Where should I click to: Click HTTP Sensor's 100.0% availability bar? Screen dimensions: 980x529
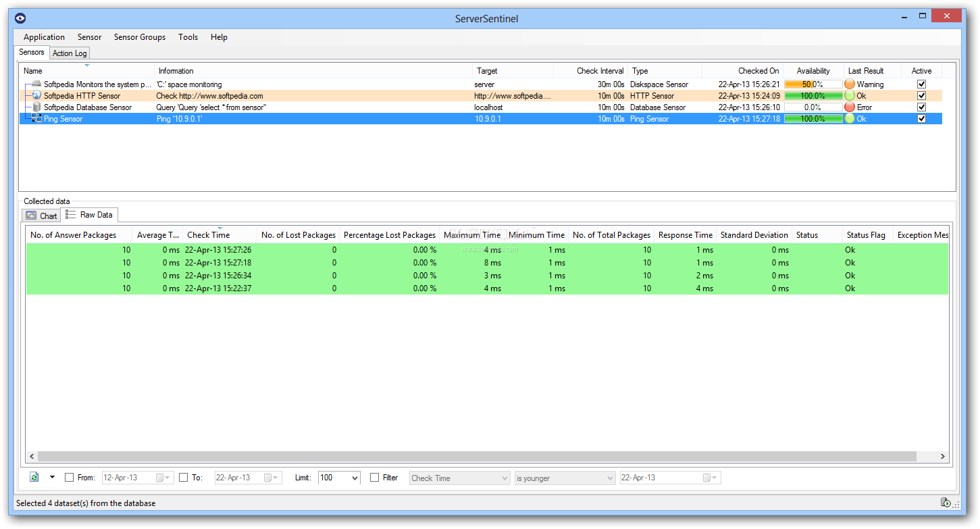point(813,96)
